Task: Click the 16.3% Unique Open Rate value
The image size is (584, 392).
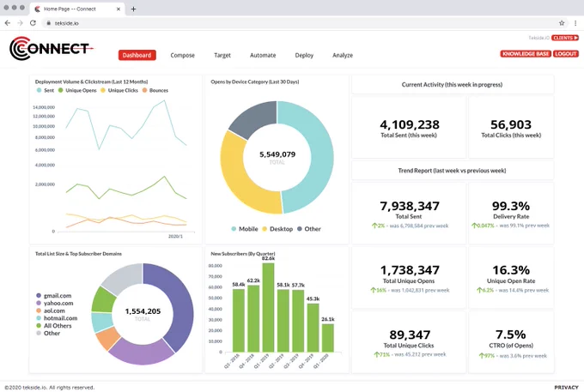Action: (x=511, y=270)
